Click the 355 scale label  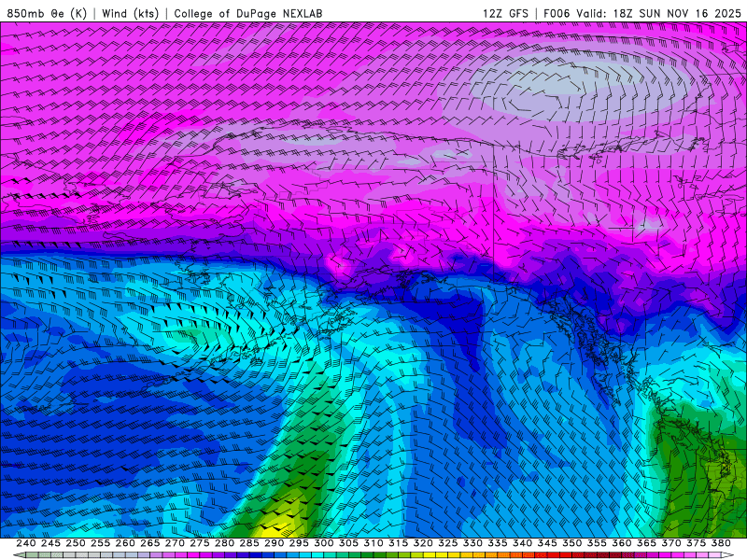point(597,543)
